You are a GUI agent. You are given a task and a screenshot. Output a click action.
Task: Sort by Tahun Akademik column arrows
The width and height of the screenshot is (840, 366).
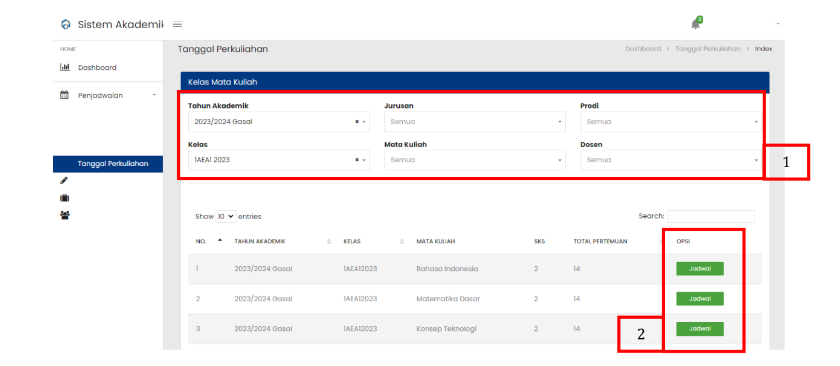pos(329,242)
